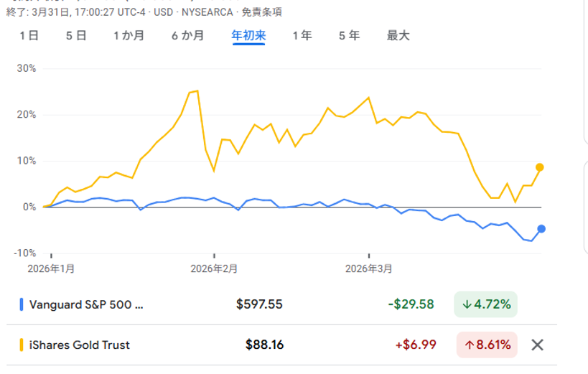Open the 6か月 range tab

[x=188, y=35]
